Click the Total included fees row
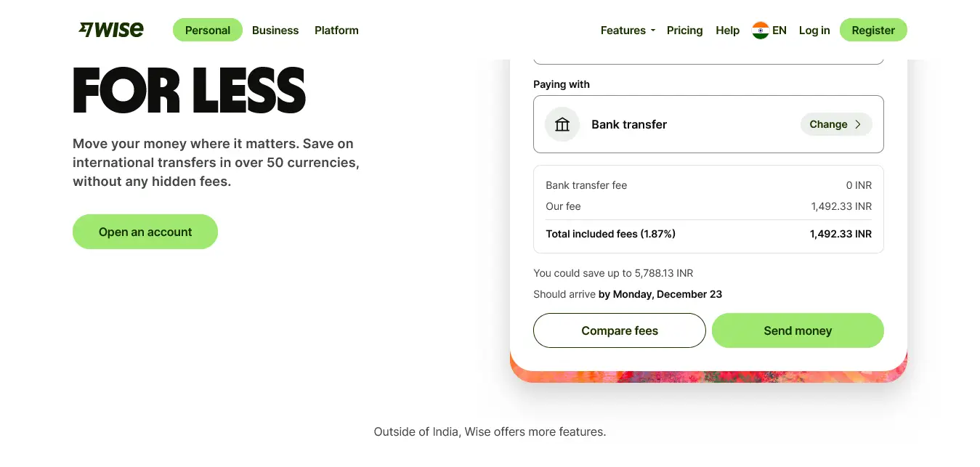Image resolution: width=980 pixels, height=467 pixels. pos(708,234)
